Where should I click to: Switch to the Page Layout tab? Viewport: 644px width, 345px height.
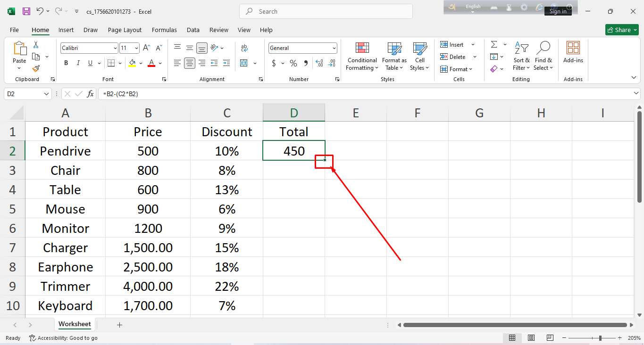(125, 30)
